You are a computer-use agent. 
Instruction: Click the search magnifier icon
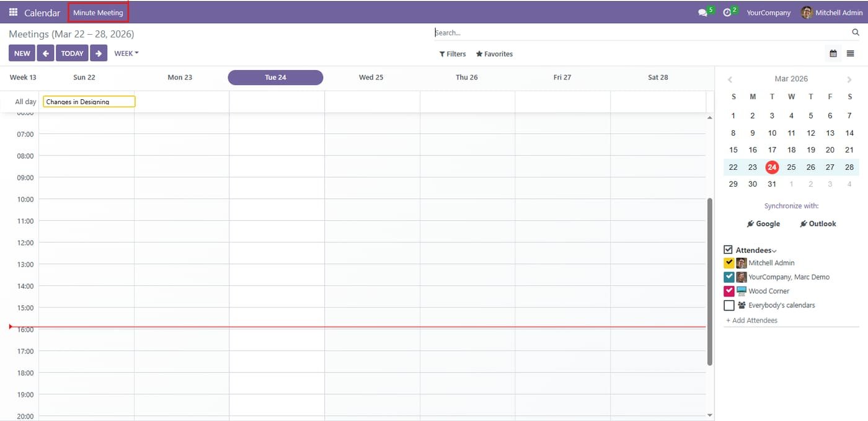click(x=856, y=32)
